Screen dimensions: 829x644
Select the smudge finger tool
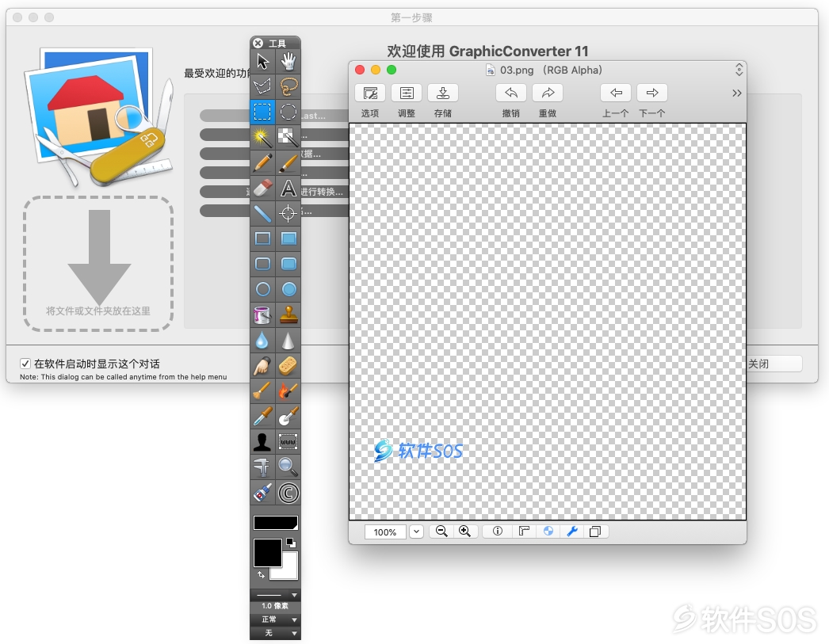[x=263, y=366]
